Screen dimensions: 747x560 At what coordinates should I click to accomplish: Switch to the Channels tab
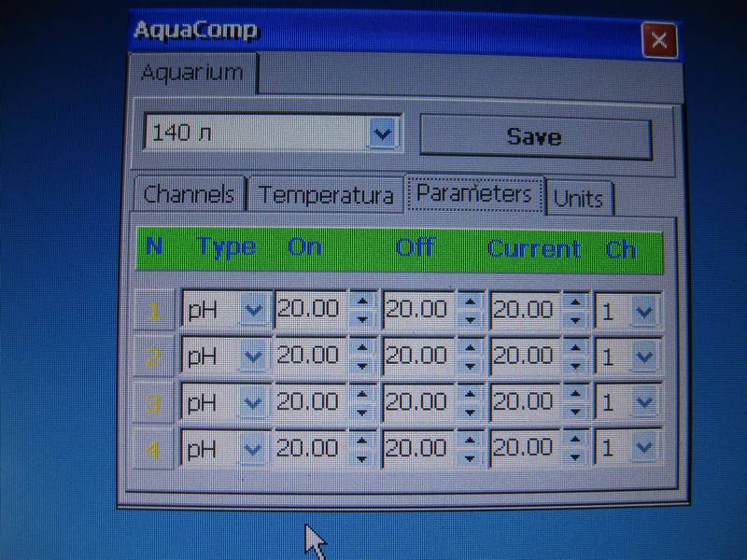click(x=190, y=195)
